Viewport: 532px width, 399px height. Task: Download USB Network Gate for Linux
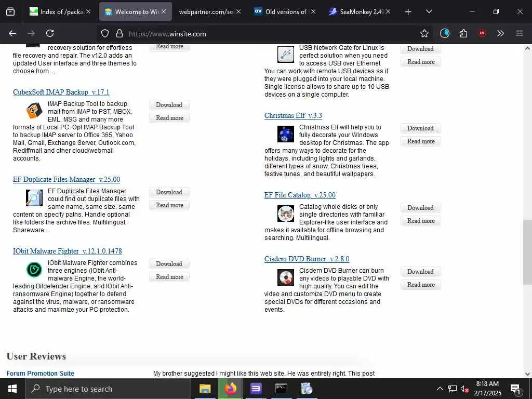tap(420, 49)
